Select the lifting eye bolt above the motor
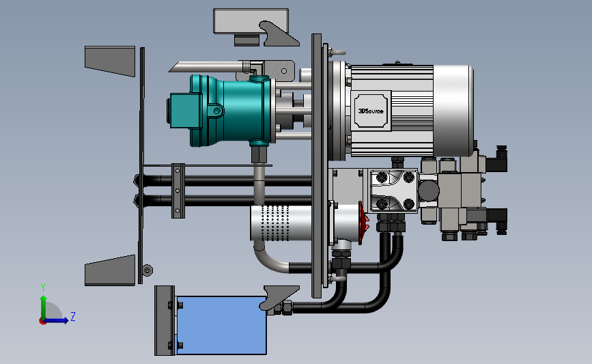The width and height of the screenshot is (592, 364). click(337, 53)
